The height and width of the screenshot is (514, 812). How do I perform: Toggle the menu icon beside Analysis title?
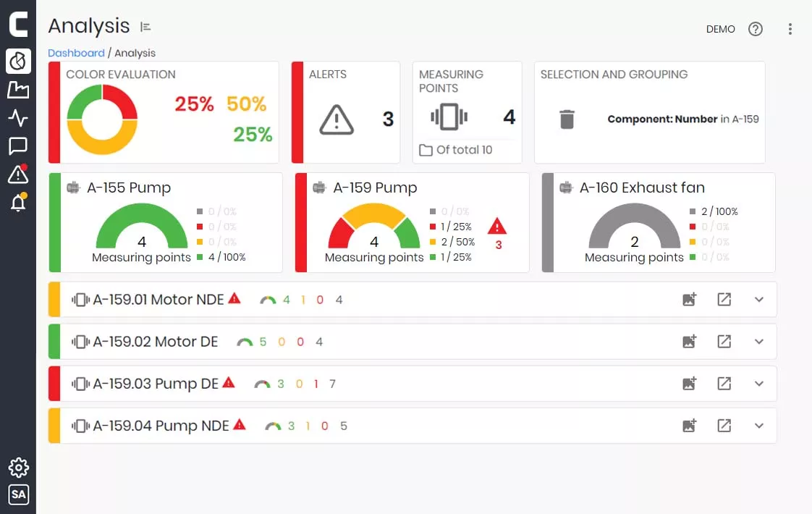[x=146, y=27]
